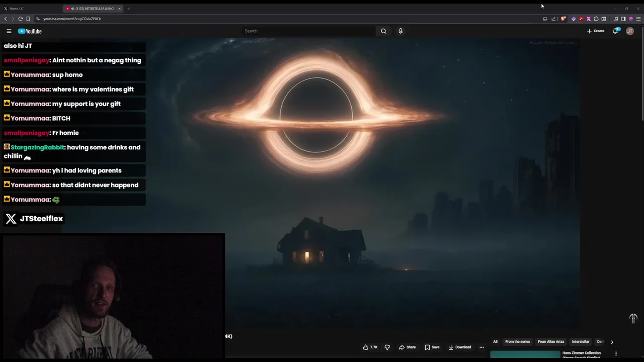Open the JT account avatar menu
The height and width of the screenshot is (362, 644).
click(629, 31)
